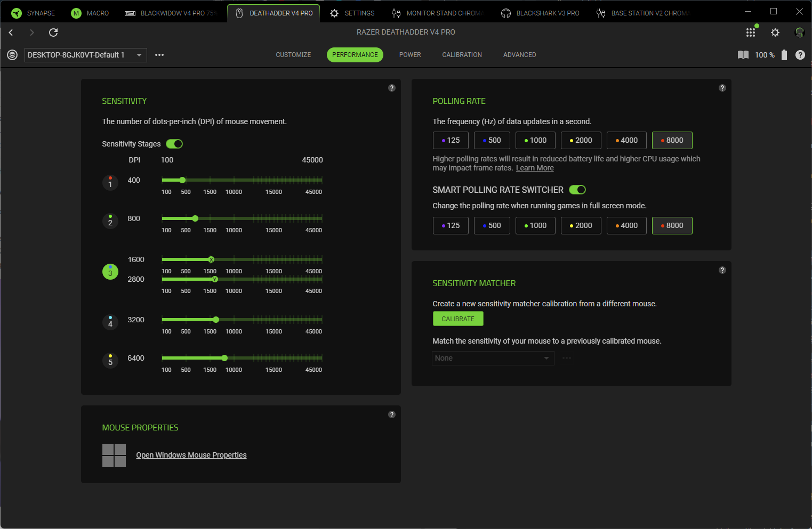Screen dimensions: 812x529
Task: Select sensitivity stage 5 icon
Action: 110,361
